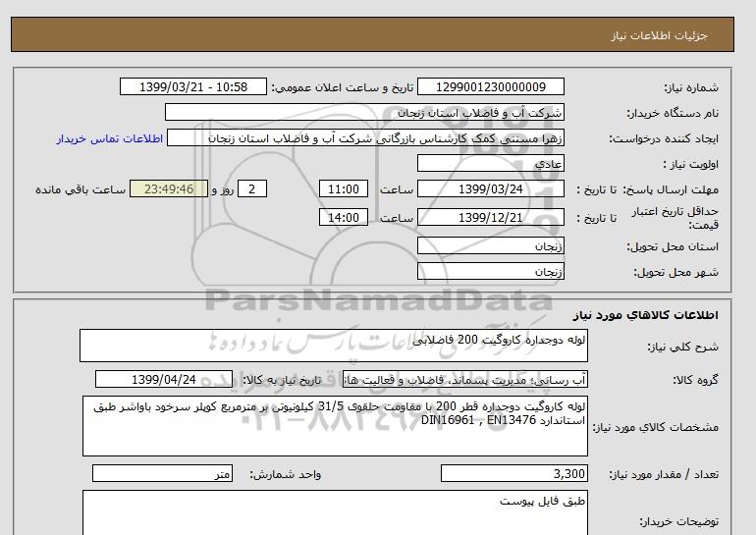Viewport: 756px width, 535px height.
Task: Select the label حداقل تاریخ اعتبار قیمت
Action: click(x=675, y=218)
